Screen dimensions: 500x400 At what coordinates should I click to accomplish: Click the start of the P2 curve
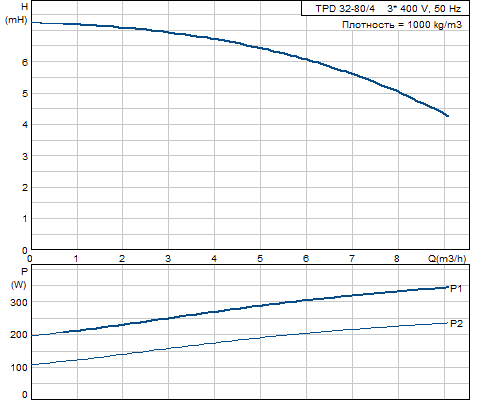[33, 365]
